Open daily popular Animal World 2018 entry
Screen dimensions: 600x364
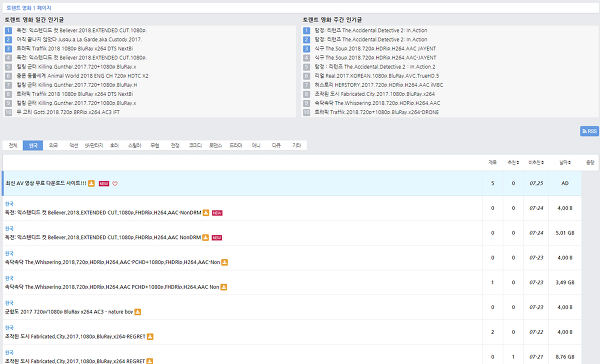(82, 76)
